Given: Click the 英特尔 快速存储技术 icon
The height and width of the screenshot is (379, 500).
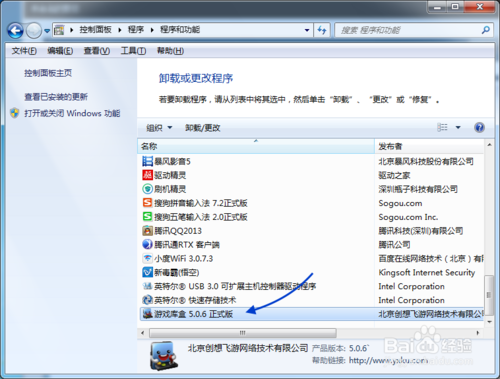Looking at the screenshot, I should tap(147, 300).
